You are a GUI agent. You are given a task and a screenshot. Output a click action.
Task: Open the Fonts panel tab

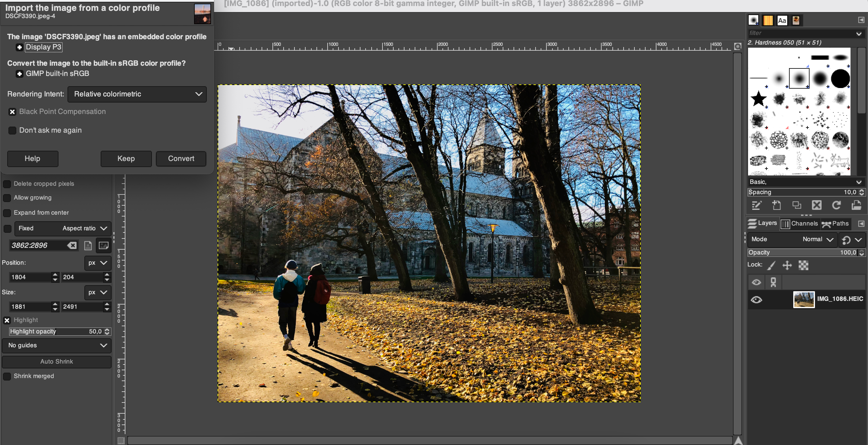(x=782, y=20)
